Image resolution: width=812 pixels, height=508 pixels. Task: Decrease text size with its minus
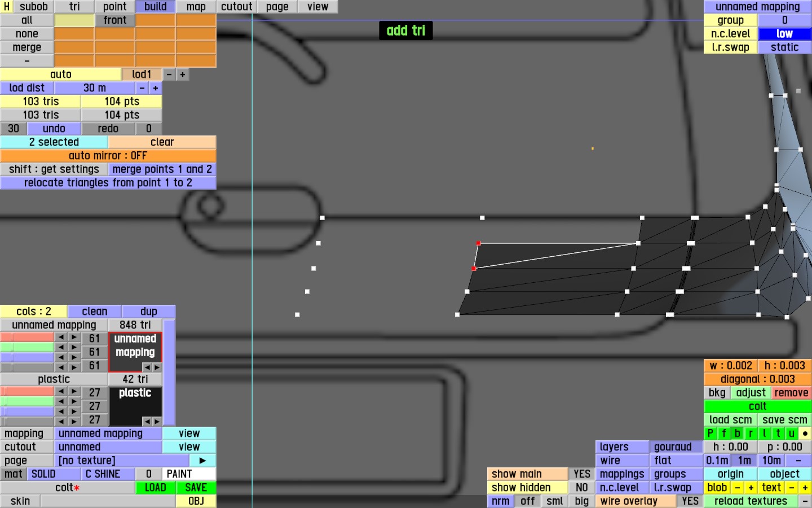pos(791,488)
